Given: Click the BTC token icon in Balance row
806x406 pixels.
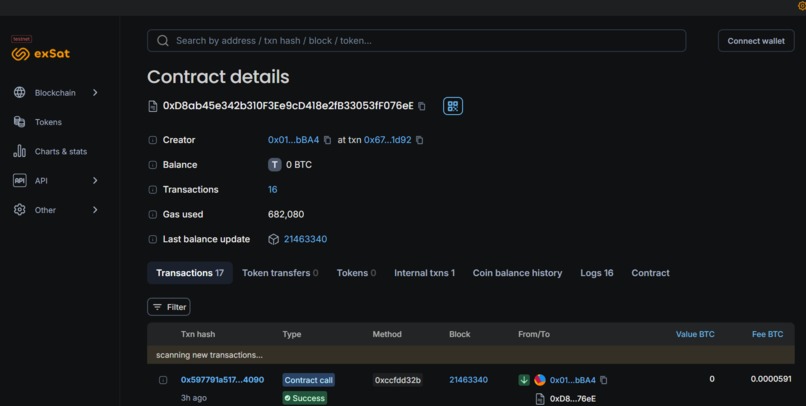Looking at the screenshot, I should coord(274,164).
